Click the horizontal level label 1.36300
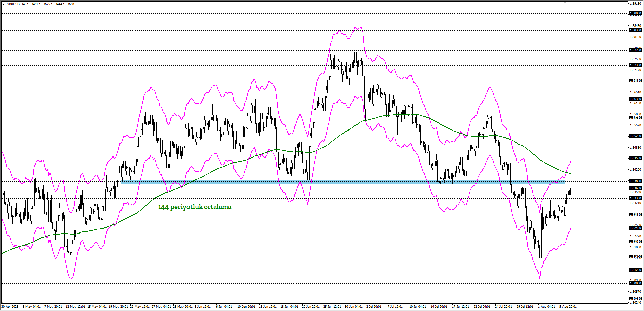644x311 pixels. (x=635, y=99)
